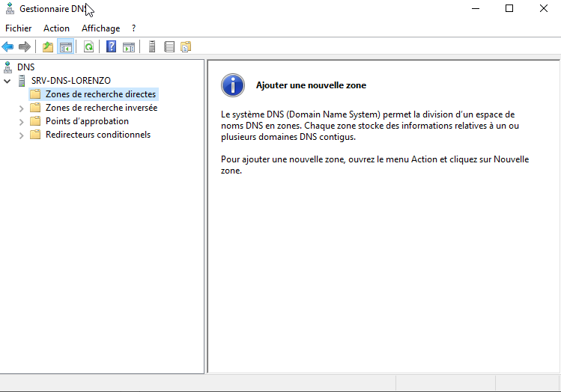Select Redirecteurs conditionnels label

coord(98,135)
